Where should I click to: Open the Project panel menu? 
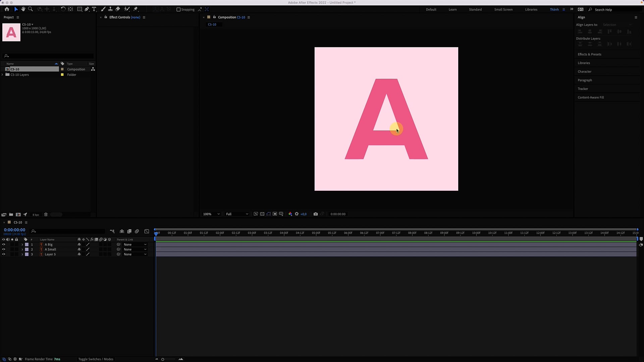[18, 17]
